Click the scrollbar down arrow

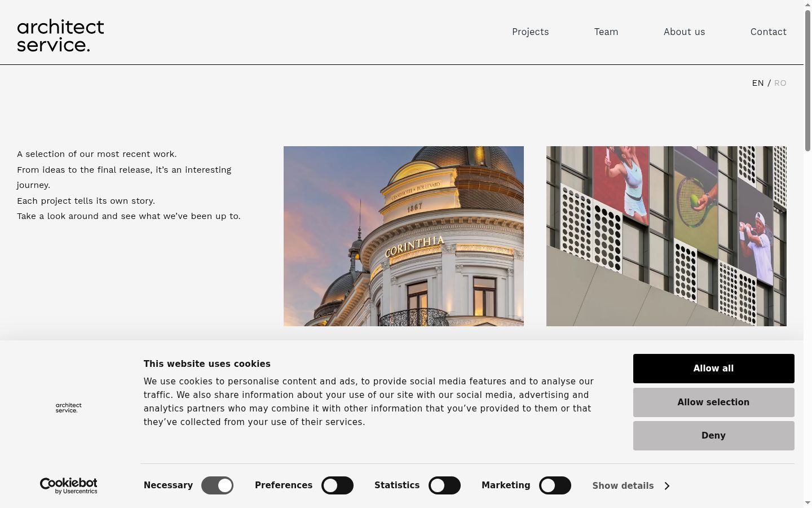pyautogui.click(x=807, y=503)
